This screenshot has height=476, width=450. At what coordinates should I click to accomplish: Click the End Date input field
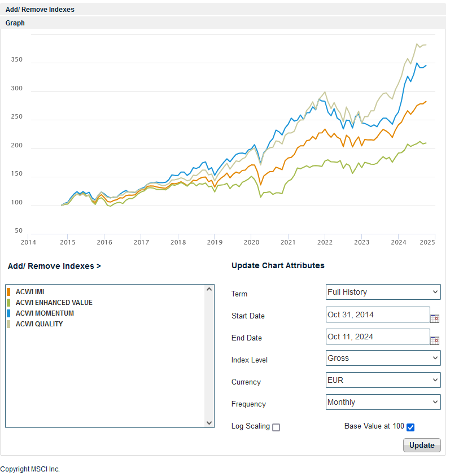(377, 337)
